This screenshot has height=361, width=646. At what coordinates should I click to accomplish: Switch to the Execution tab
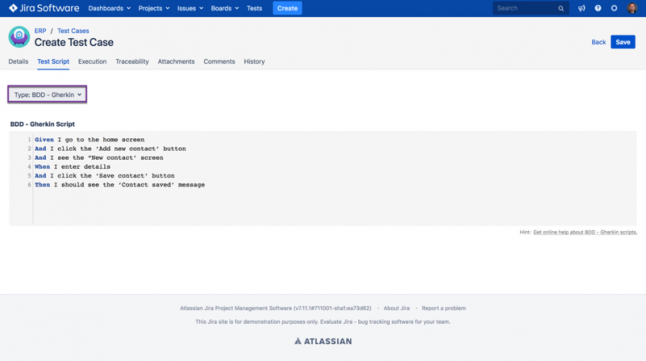[x=92, y=61]
